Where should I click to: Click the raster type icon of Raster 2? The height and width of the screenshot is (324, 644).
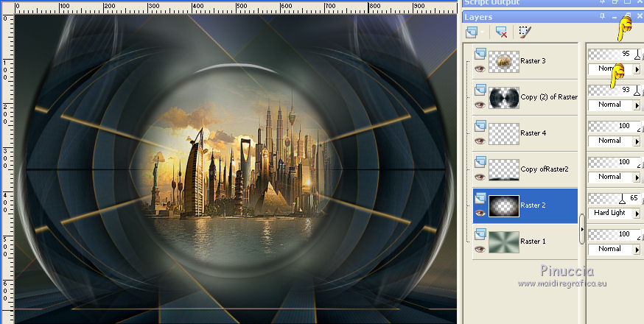click(480, 198)
